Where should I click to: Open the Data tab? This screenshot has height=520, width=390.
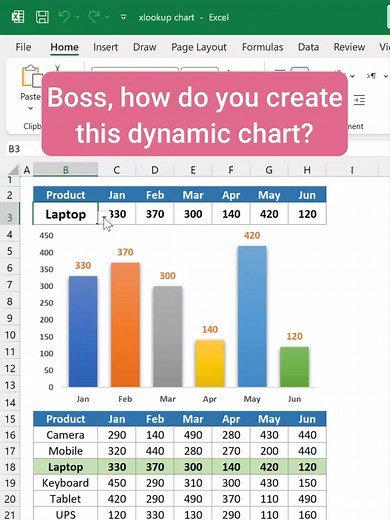(308, 47)
